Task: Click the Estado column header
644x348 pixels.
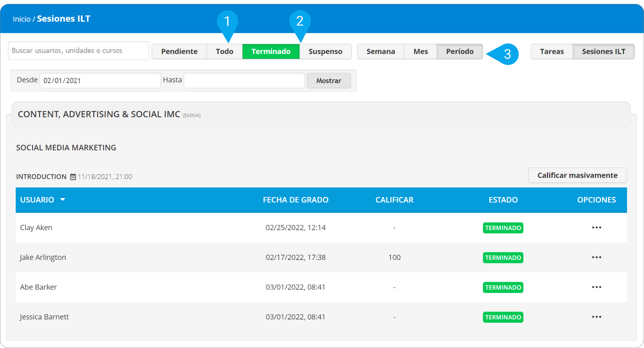Action: point(503,200)
